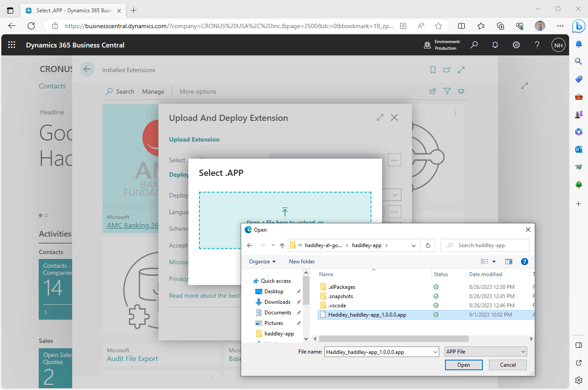Refresh the folder path listing
This screenshot has width=588, height=390.
point(428,245)
